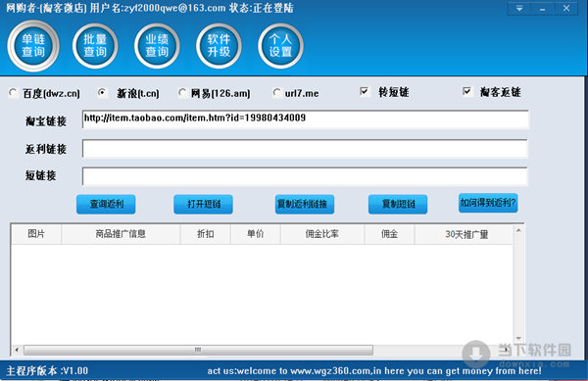The height and width of the screenshot is (381, 588).
Task: Click the 图片 column header
Action: point(36,234)
